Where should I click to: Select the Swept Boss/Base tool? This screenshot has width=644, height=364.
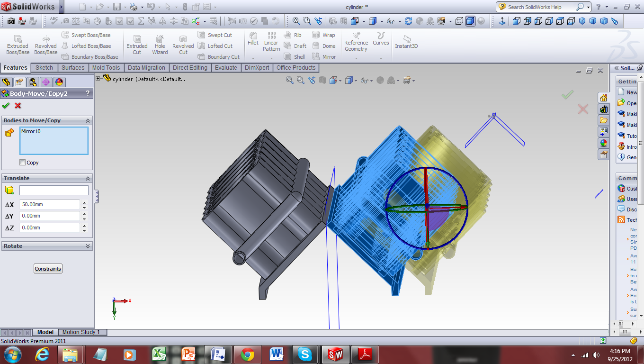(86, 35)
